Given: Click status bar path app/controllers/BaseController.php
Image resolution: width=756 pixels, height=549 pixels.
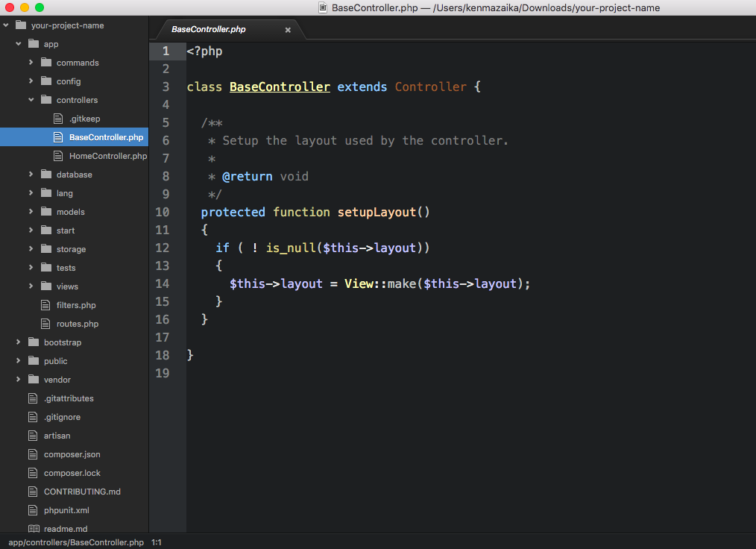Looking at the screenshot, I should (x=76, y=542).
